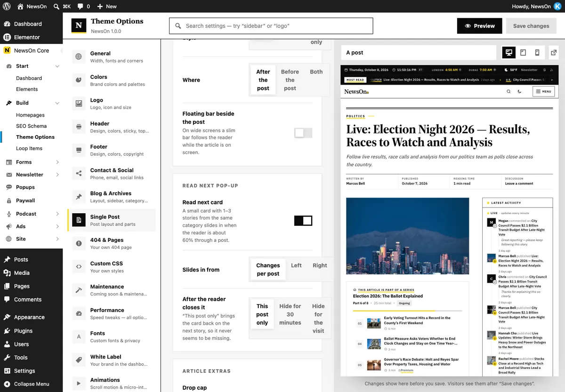Switch preview to desktop device view
This screenshot has height=392, width=565.
tap(508, 53)
